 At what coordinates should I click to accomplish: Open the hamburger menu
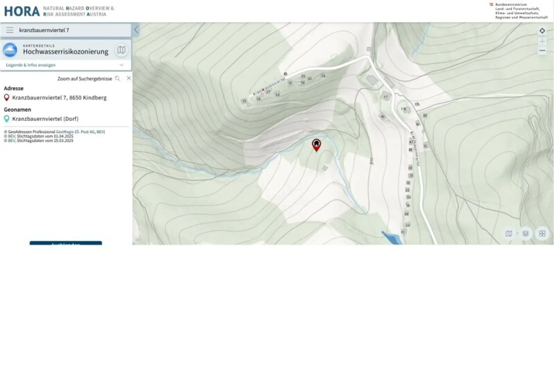[x=10, y=30]
